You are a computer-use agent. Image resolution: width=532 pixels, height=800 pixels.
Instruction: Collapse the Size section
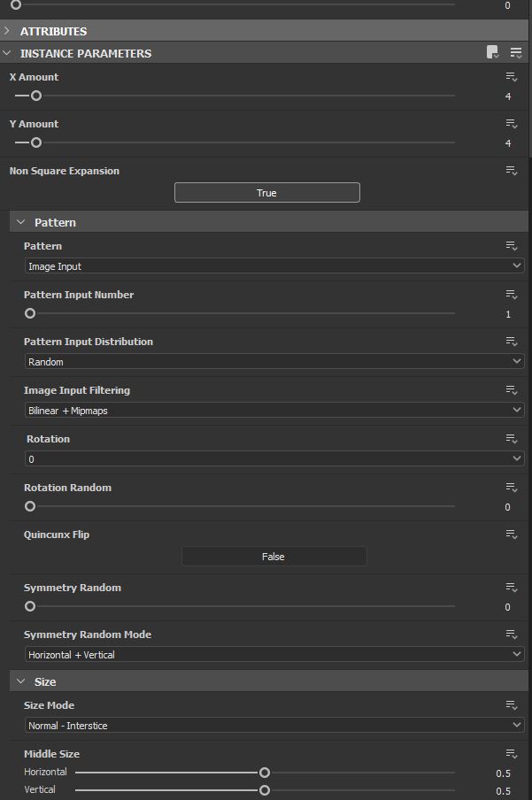click(19, 681)
